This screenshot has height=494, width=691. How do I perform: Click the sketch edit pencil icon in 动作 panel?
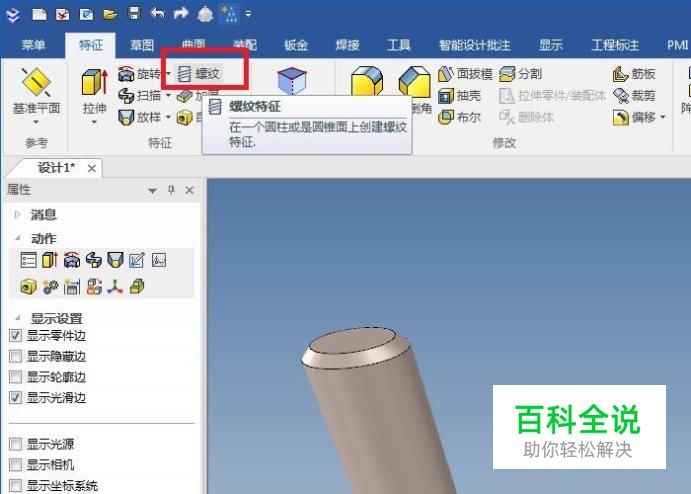pos(137,260)
